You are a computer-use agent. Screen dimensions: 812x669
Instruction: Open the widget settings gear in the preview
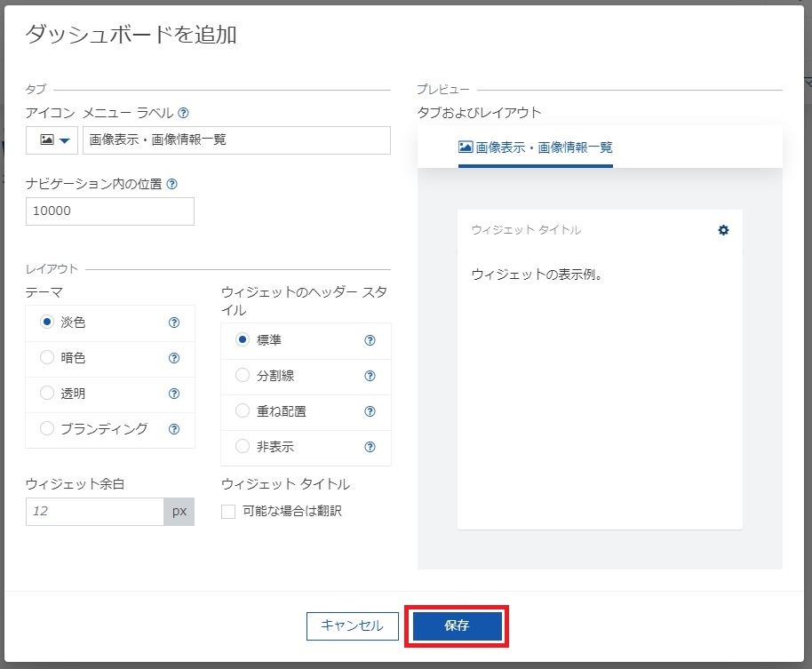click(723, 229)
